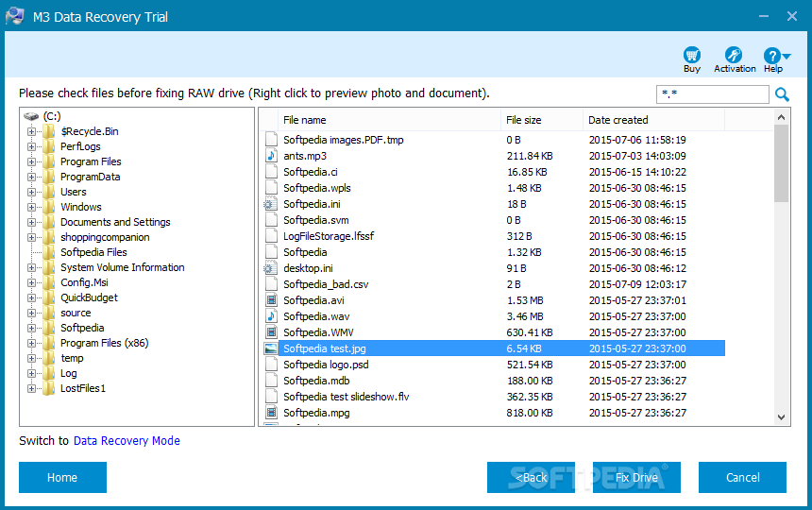Sort by the File size column header
Viewport: 812px width, 510px height.
click(542, 120)
